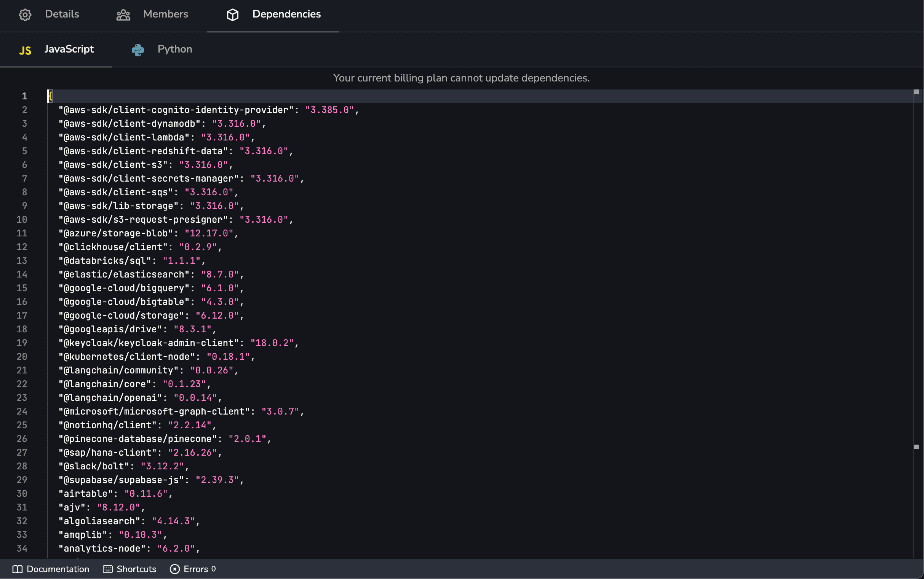Click "@keycloak/keycloak-admin-client" entry
This screenshot has height=579, width=924.
coord(179,343)
